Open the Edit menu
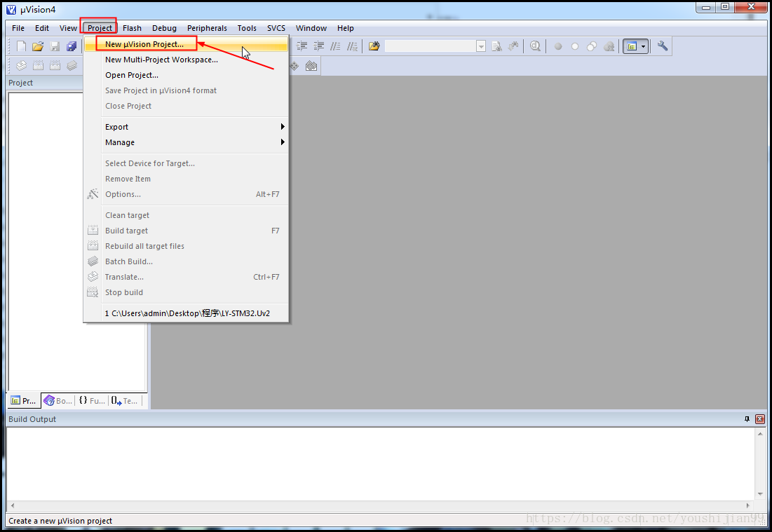 (42, 28)
